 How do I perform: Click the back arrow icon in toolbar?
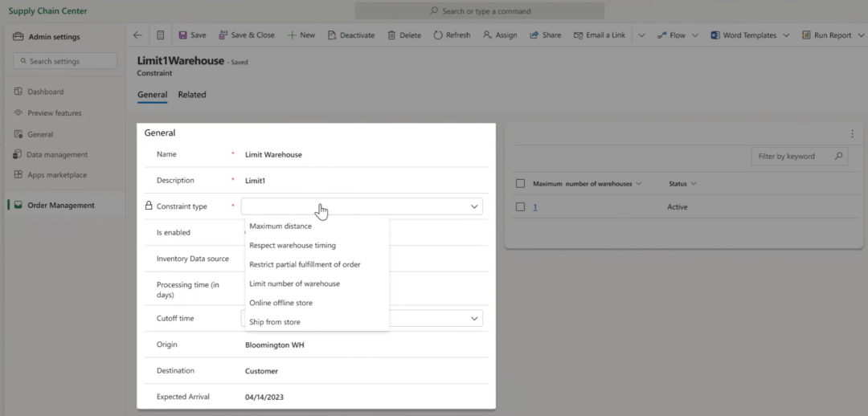(137, 35)
